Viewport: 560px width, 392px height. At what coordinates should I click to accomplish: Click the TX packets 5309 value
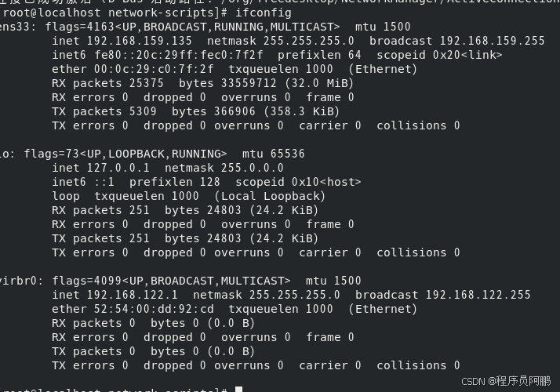[143, 111]
